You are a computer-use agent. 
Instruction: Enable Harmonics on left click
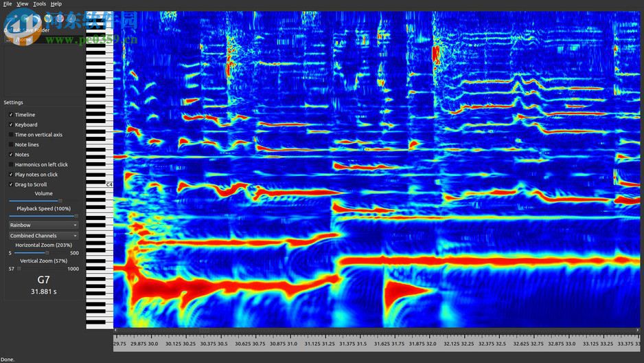[x=11, y=164]
